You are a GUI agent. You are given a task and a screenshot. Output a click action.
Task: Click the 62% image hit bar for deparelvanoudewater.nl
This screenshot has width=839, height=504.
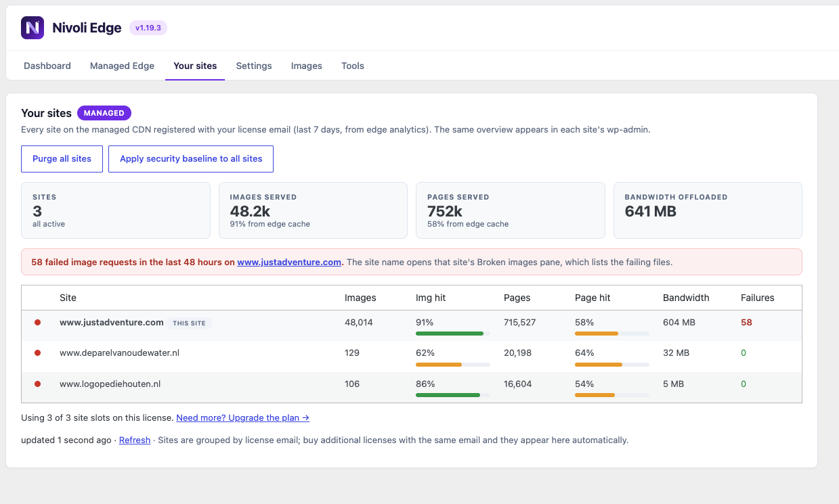coord(452,365)
